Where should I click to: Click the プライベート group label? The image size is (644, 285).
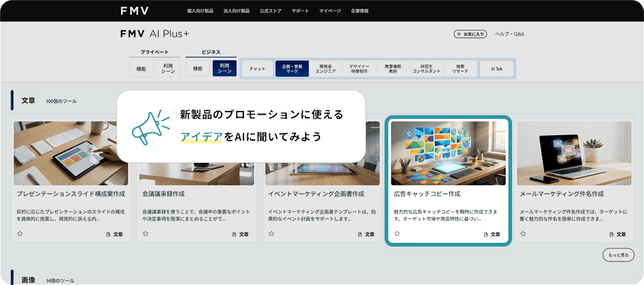(154, 52)
